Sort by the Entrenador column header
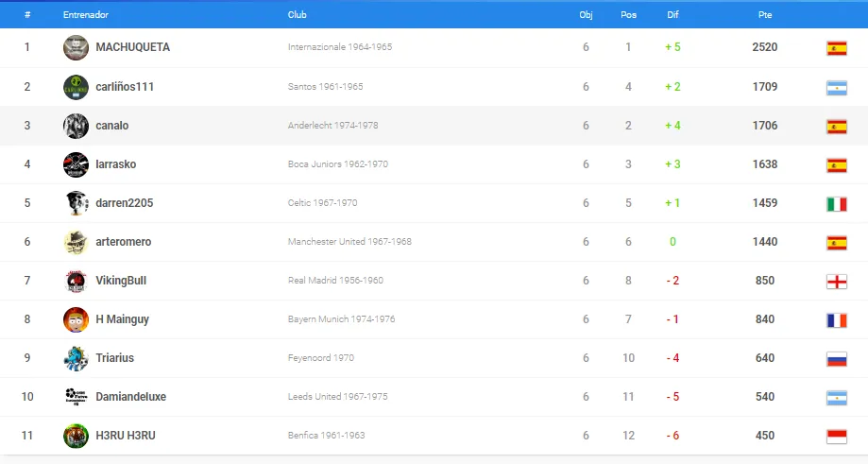868x464 pixels. coord(86,15)
